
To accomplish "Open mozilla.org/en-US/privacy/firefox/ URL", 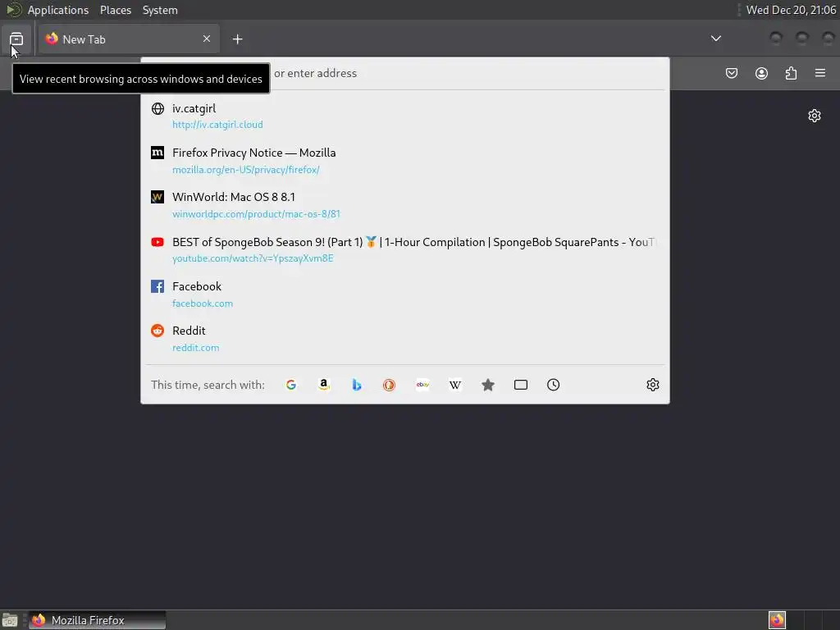I will pos(246,170).
